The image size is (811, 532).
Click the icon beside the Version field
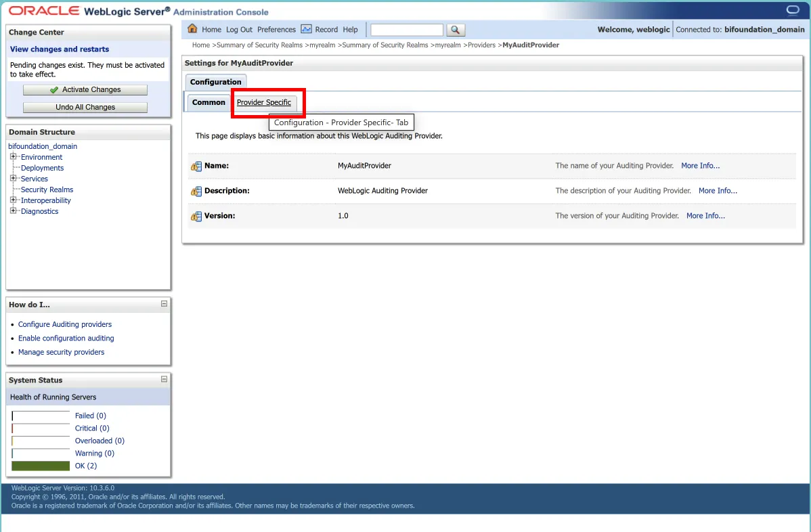point(196,216)
